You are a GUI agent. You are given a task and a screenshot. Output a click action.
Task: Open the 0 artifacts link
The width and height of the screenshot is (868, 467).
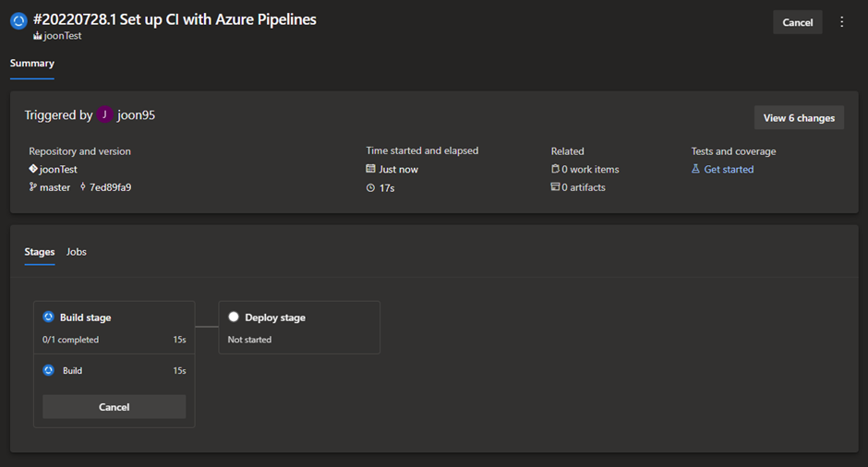click(585, 187)
